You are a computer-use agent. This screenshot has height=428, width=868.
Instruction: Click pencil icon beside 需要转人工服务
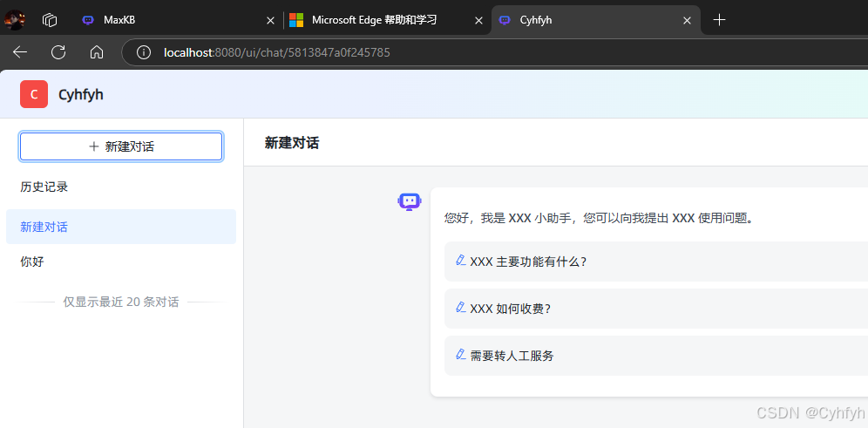click(460, 354)
